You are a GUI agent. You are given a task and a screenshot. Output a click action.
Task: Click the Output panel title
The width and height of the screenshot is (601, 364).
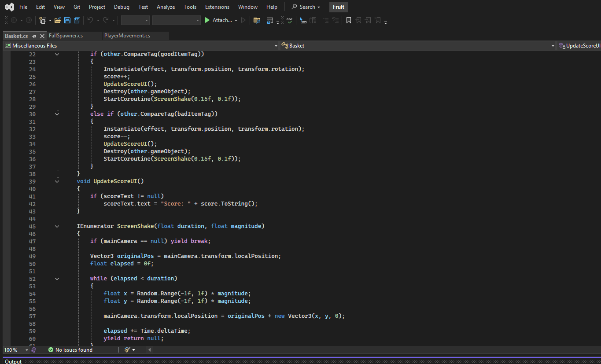(13, 361)
